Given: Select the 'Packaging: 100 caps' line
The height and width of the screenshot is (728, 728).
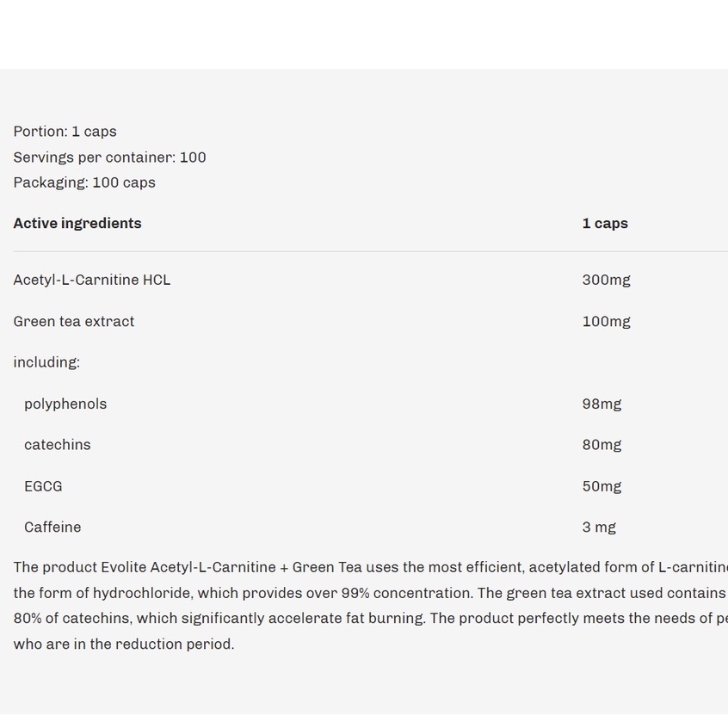Looking at the screenshot, I should 84,182.
